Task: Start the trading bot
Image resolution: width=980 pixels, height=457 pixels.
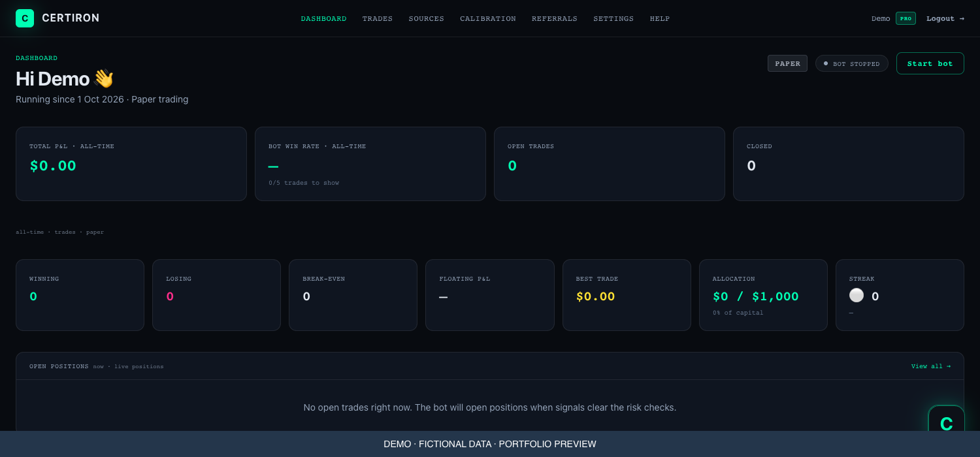Action: pos(930,63)
